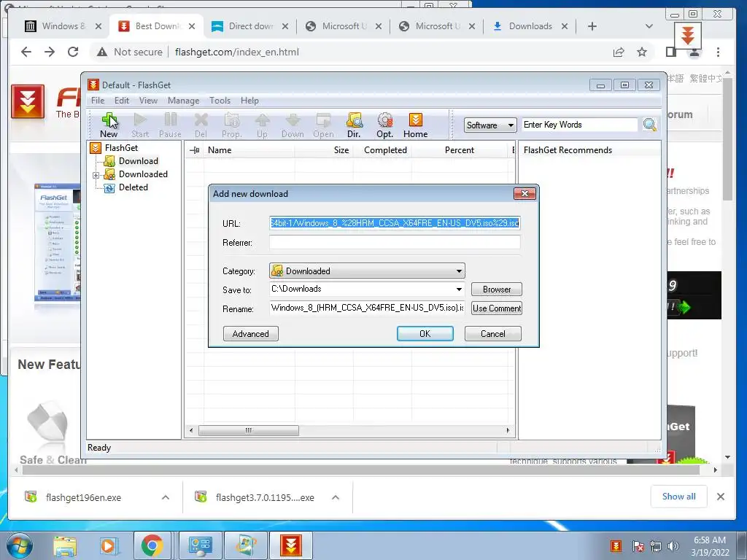
Task: Click the empty Referrer field
Action: coord(395,242)
